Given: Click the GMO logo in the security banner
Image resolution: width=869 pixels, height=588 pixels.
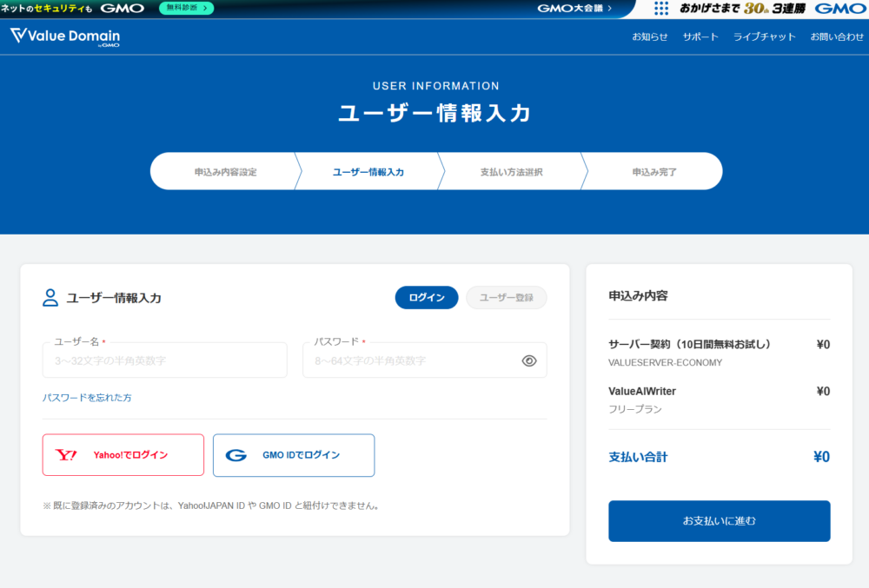Looking at the screenshot, I should click(x=123, y=8).
